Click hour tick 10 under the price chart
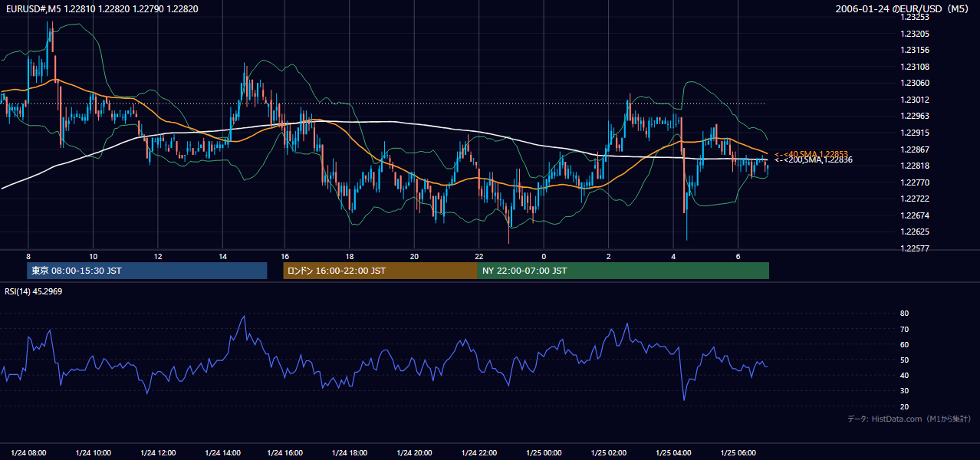This screenshot has width=980, height=460. pyautogui.click(x=93, y=256)
